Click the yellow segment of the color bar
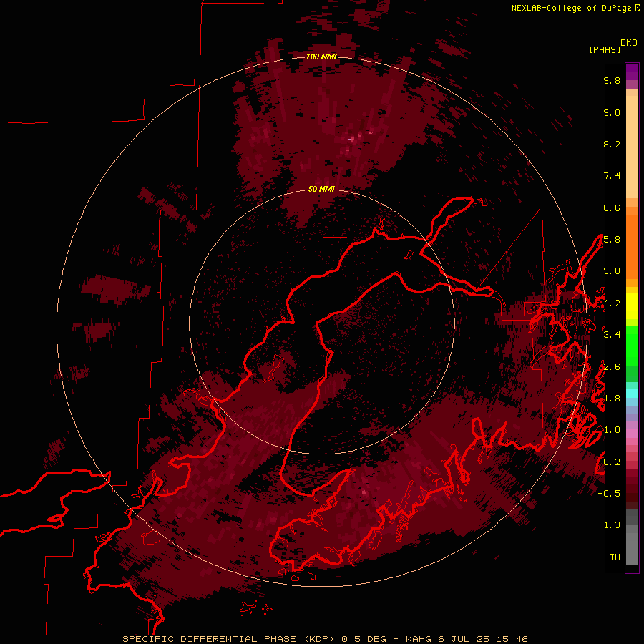This screenshot has width=644, height=644. (x=632, y=306)
